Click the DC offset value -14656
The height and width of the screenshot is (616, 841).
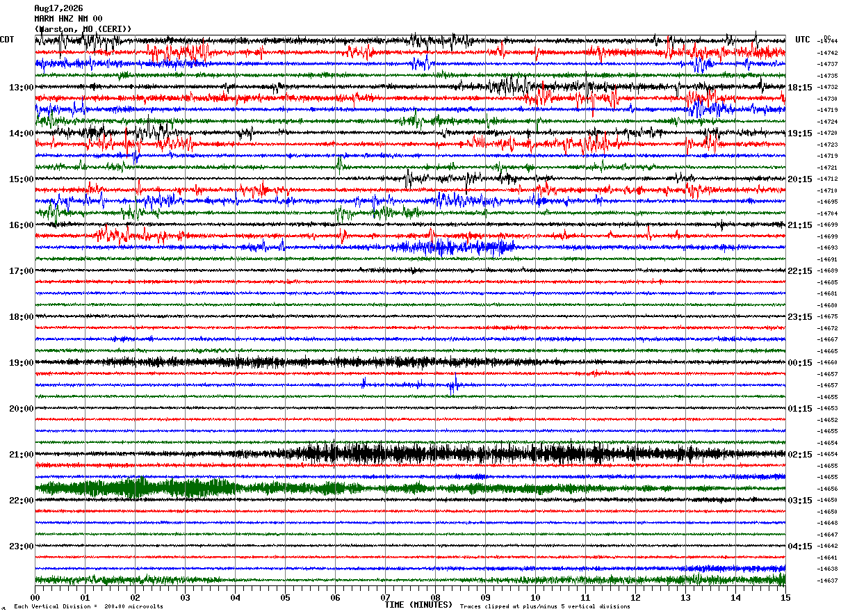coord(827,489)
